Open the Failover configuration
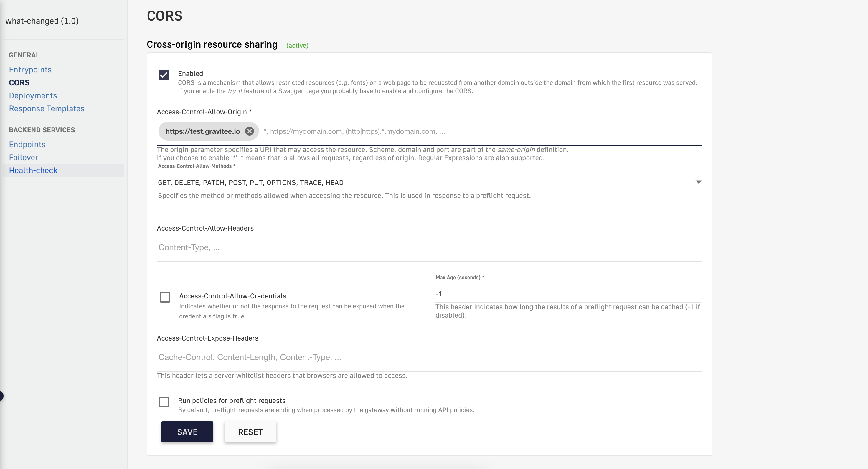 23,157
